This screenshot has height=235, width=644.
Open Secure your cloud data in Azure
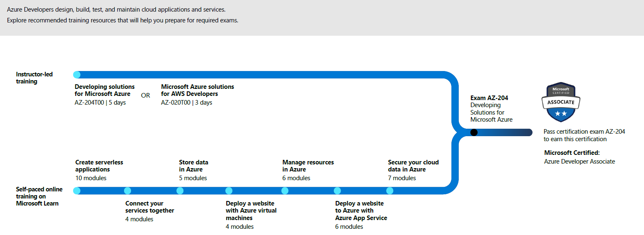pos(414,166)
